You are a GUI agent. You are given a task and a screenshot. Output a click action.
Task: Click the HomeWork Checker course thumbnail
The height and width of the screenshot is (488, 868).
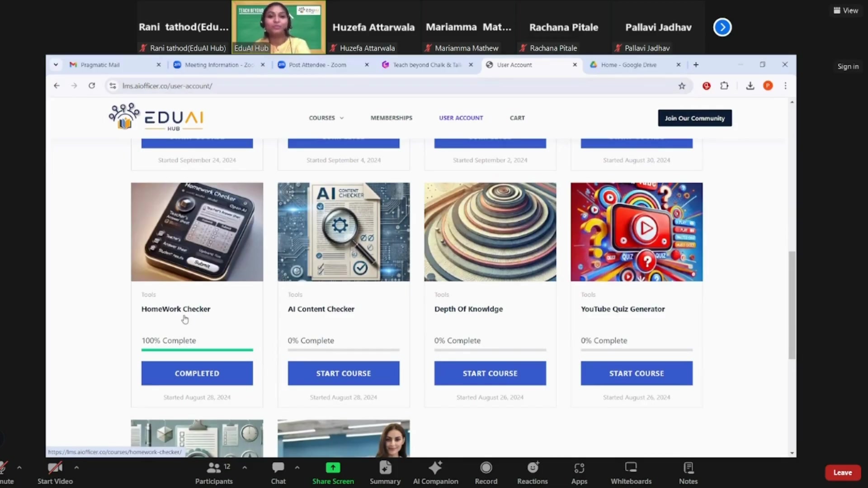(x=197, y=232)
